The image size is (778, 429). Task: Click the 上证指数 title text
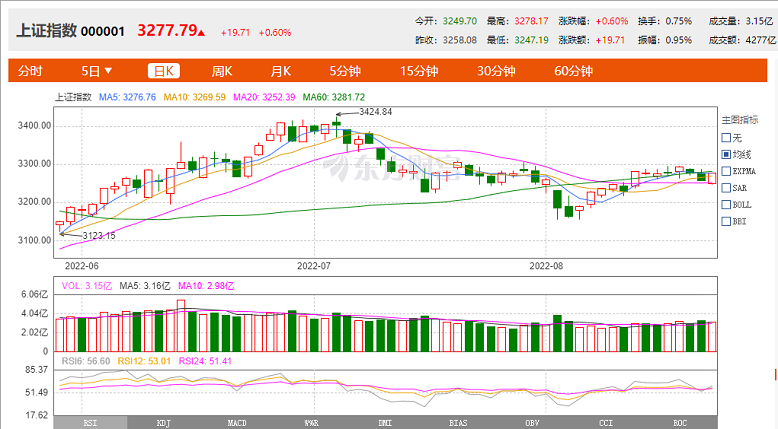click(x=47, y=31)
